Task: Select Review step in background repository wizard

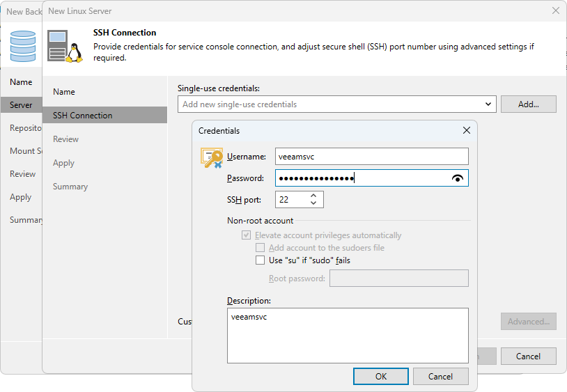Action: tap(22, 174)
